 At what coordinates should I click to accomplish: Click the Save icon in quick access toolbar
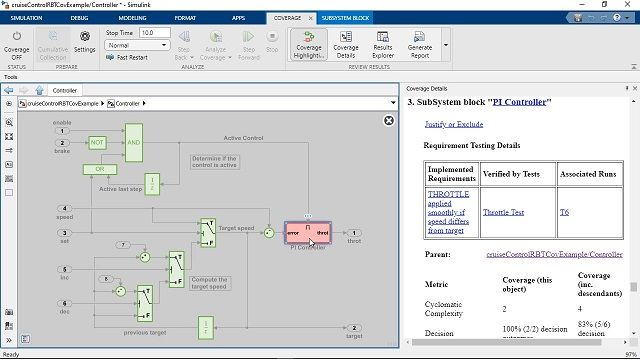[578, 18]
